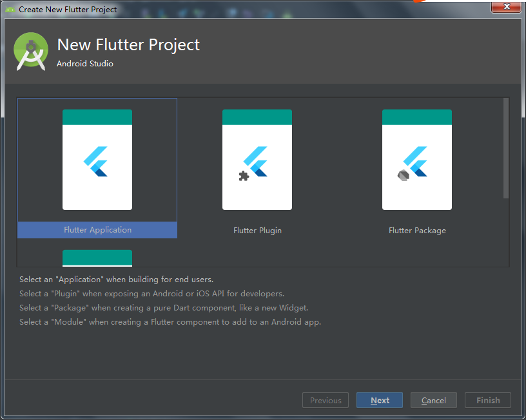Viewport: 526px width, 420px height.
Task: Click the Flutter Package label
Action: pos(417,231)
